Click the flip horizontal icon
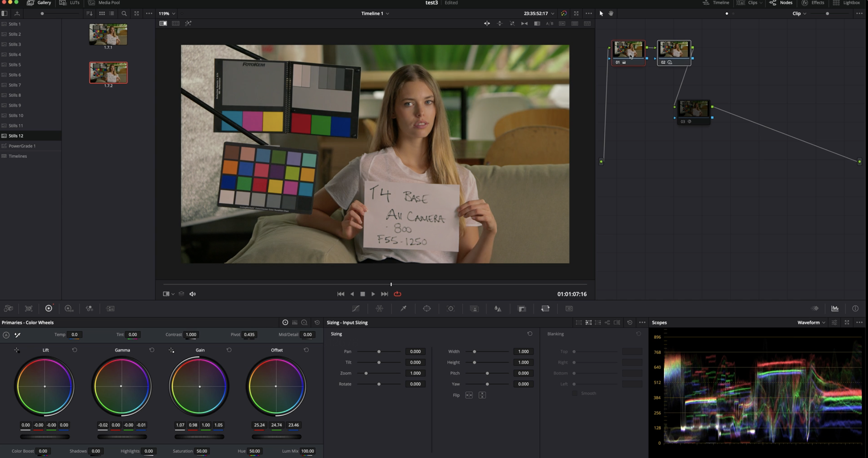 coord(469,395)
